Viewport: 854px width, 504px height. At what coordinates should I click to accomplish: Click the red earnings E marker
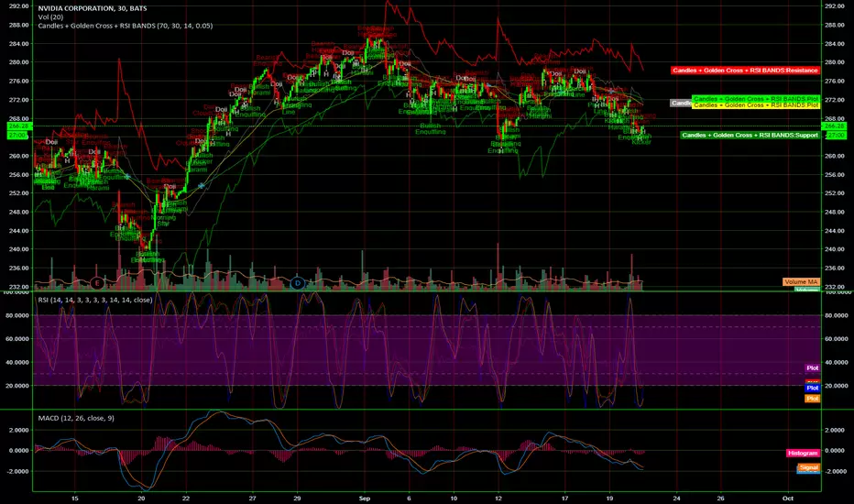97,283
